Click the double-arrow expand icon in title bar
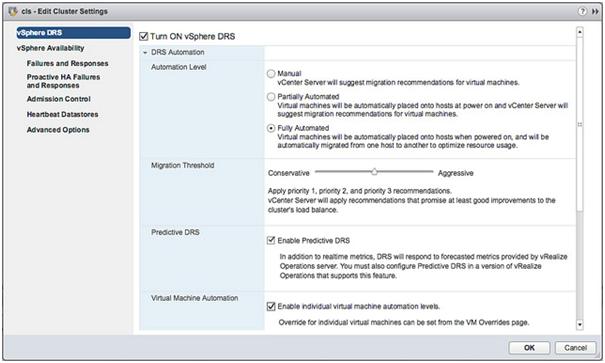The height and width of the screenshot is (363, 605). click(595, 12)
